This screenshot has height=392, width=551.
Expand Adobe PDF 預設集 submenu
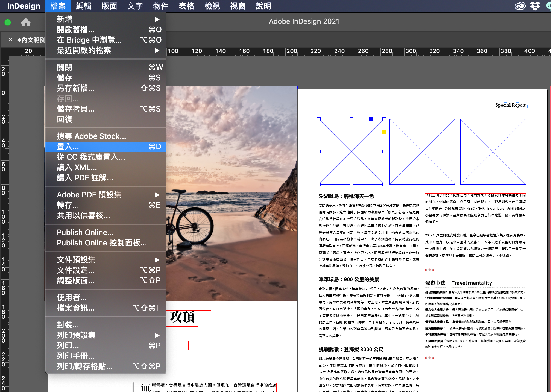tap(157, 195)
